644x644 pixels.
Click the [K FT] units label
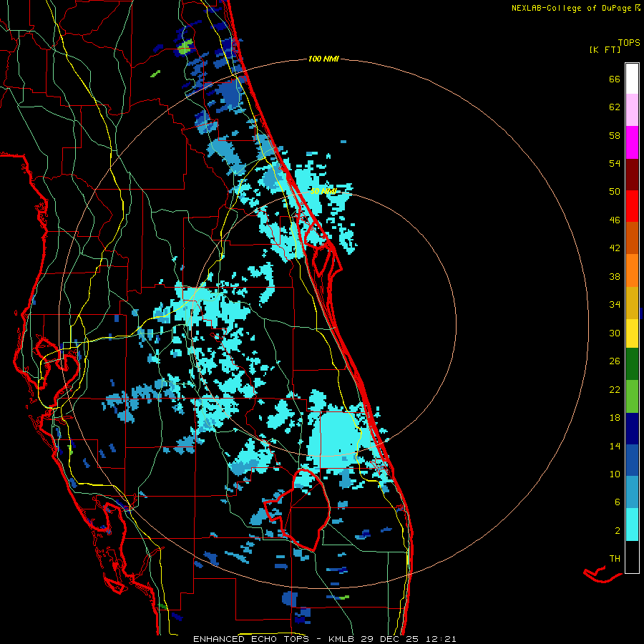tap(605, 49)
